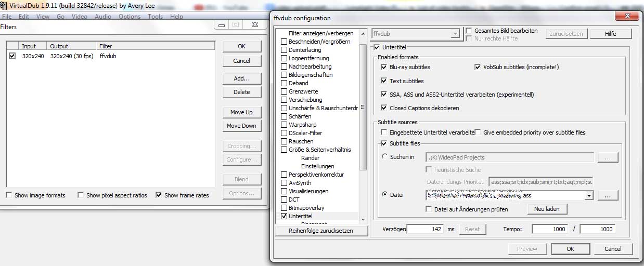Select the Datei radio button
This screenshot has width=644, height=266.
384,195
